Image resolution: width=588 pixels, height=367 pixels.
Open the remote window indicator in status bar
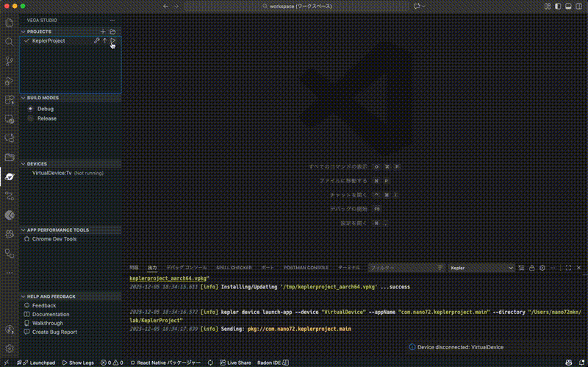tap(7, 363)
